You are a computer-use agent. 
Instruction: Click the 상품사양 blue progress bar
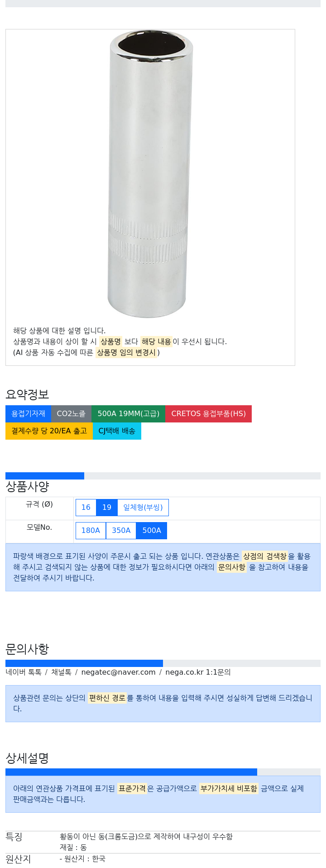[45, 476]
